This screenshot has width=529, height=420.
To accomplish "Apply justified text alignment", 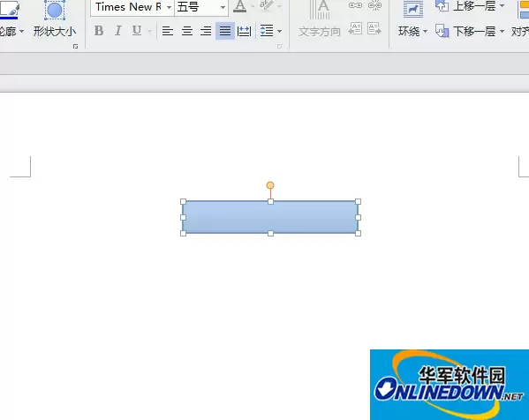I will 225,32.
